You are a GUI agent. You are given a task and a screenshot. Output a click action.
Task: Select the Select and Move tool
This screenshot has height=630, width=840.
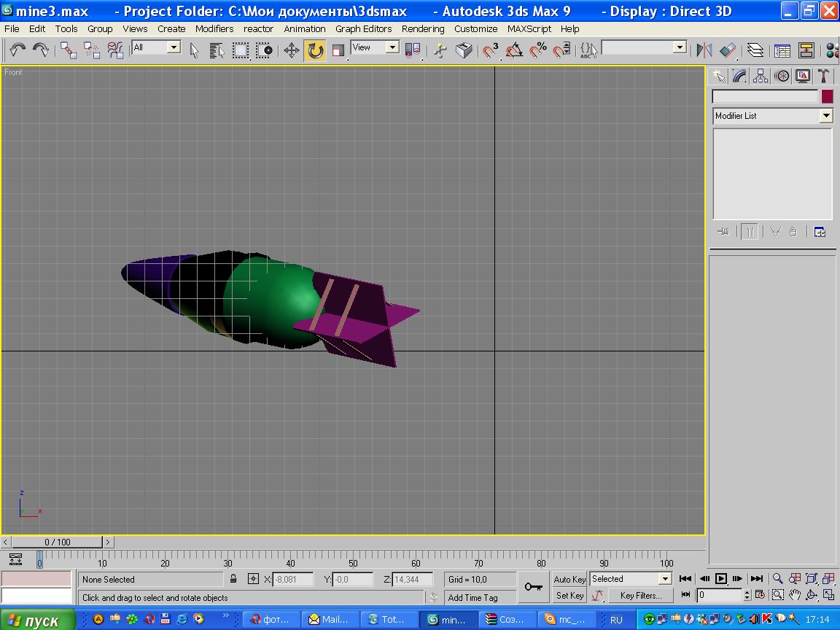tap(291, 50)
